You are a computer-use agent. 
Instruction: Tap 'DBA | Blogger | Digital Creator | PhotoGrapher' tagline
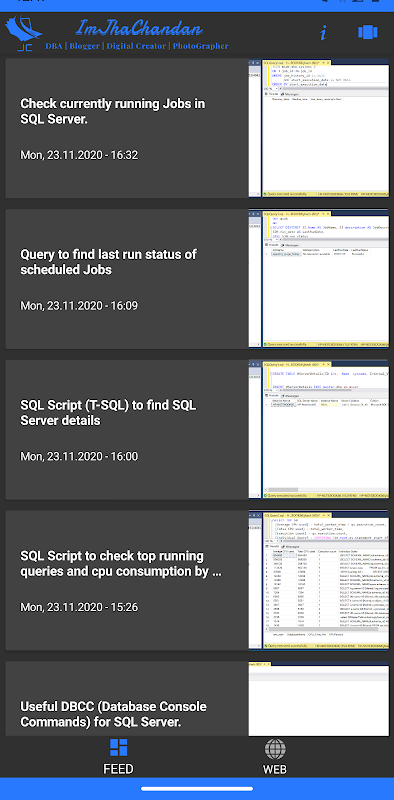(x=137, y=46)
